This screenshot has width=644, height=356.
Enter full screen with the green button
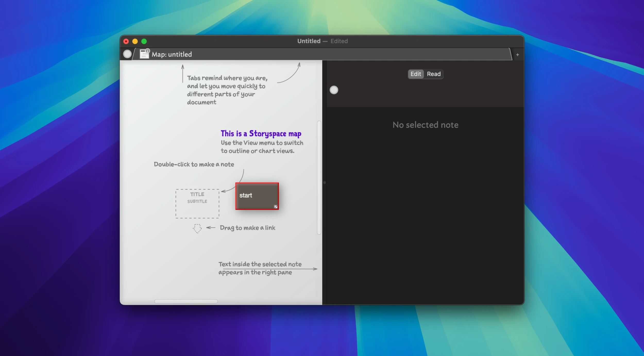tap(144, 41)
